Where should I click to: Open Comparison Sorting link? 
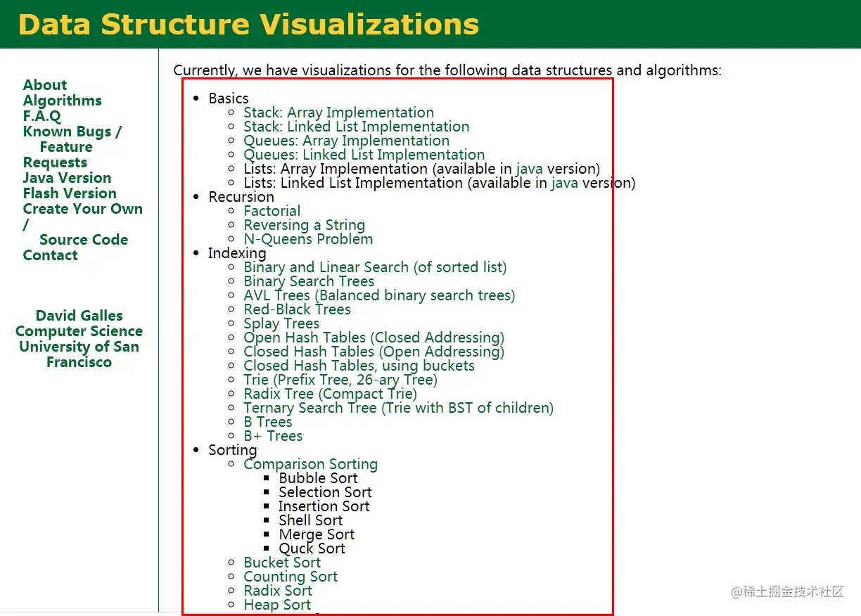(x=310, y=464)
